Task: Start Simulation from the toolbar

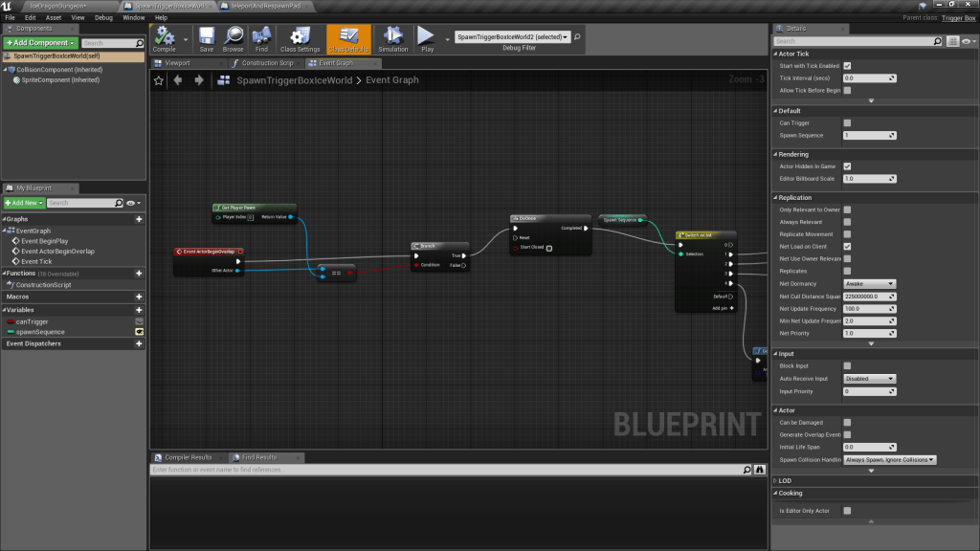Action: click(x=392, y=38)
